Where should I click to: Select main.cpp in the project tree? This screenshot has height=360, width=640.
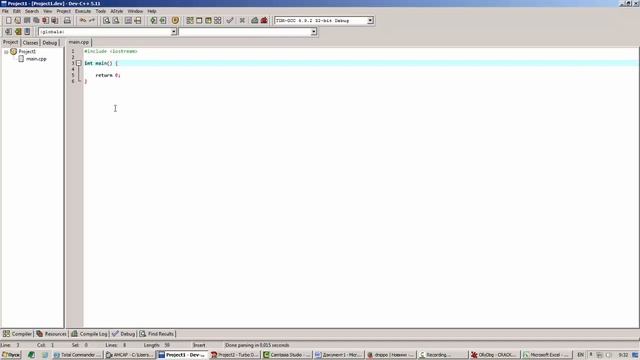pos(36,59)
